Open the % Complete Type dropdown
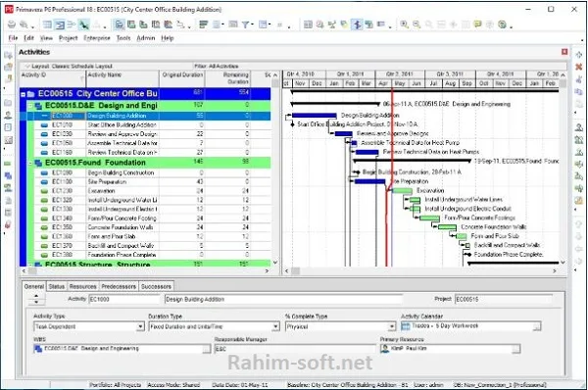Screen dimensions: 588x390 pos(391,326)
